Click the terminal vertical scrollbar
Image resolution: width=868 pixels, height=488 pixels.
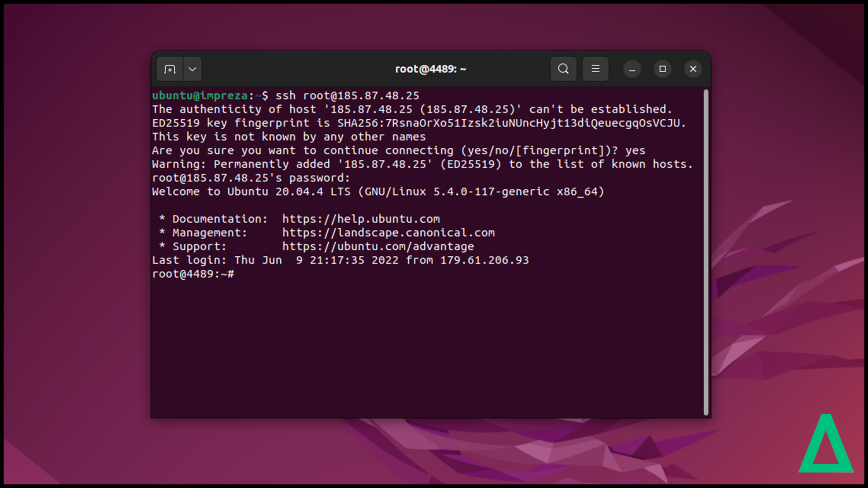[x=706, y=252]
